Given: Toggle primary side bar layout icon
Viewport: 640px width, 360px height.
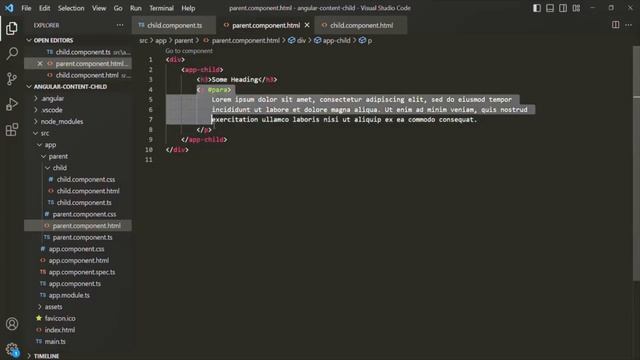Looking at the screenshot, I should [537, 8].
